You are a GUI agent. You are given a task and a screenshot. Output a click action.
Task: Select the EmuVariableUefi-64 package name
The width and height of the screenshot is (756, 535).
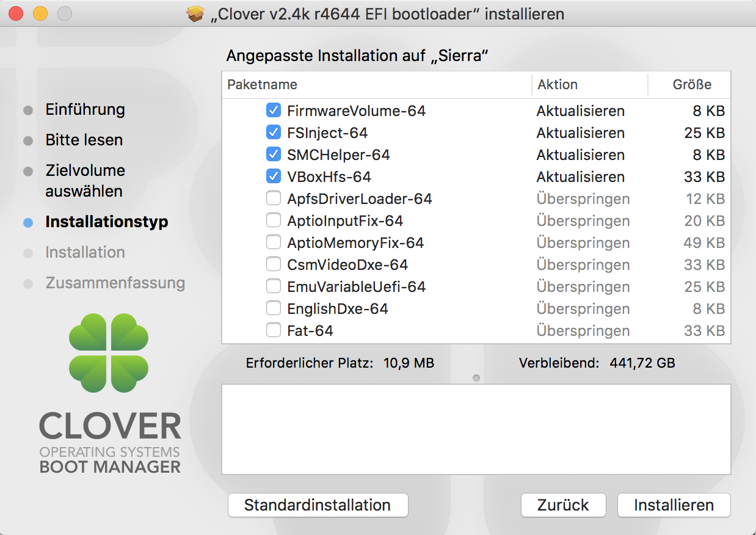357,286
